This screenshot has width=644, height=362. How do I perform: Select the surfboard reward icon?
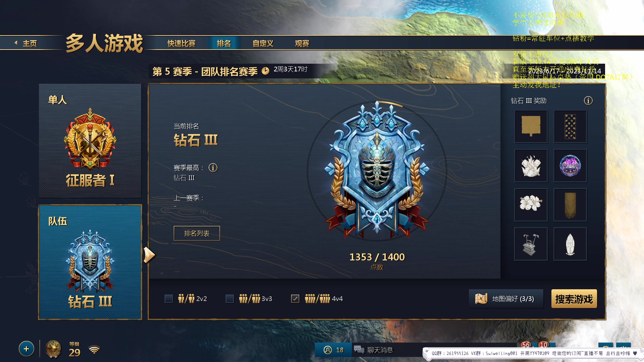click(x=570, y=244)
